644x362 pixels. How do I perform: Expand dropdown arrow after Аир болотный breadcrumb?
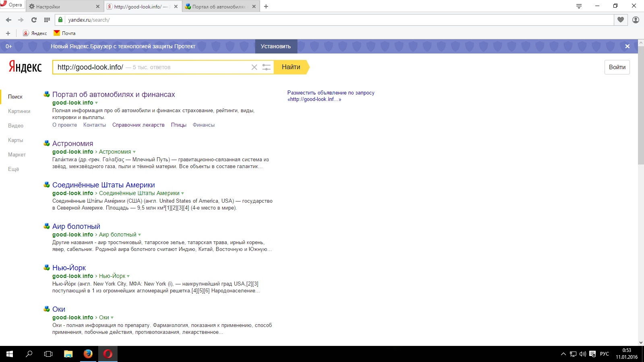(x=140, y=235)
